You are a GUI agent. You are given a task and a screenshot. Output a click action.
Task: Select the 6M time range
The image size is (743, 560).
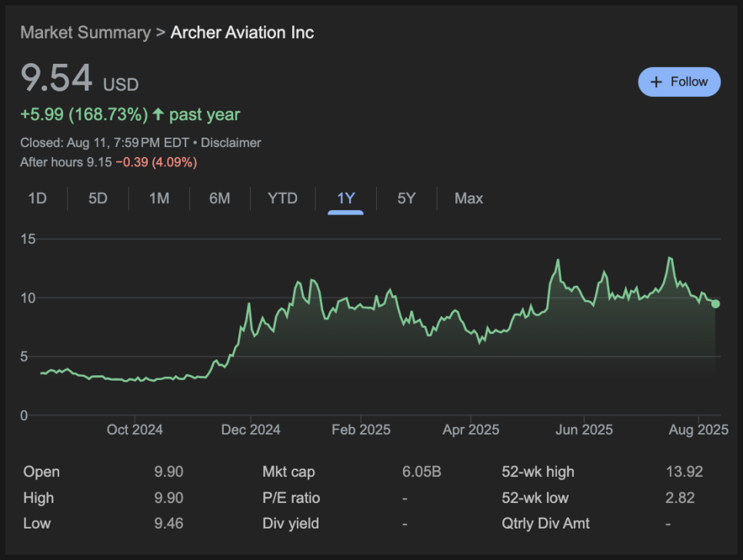pyautogui.click(x=220, y=198)
